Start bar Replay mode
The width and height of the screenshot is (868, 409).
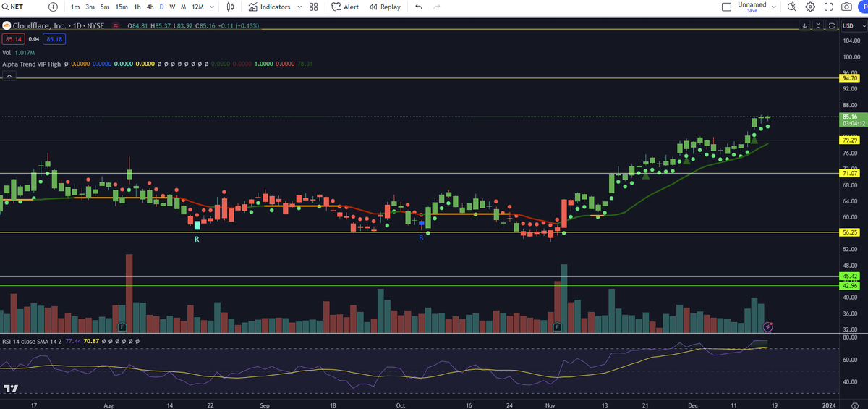[x=384, y=7]
